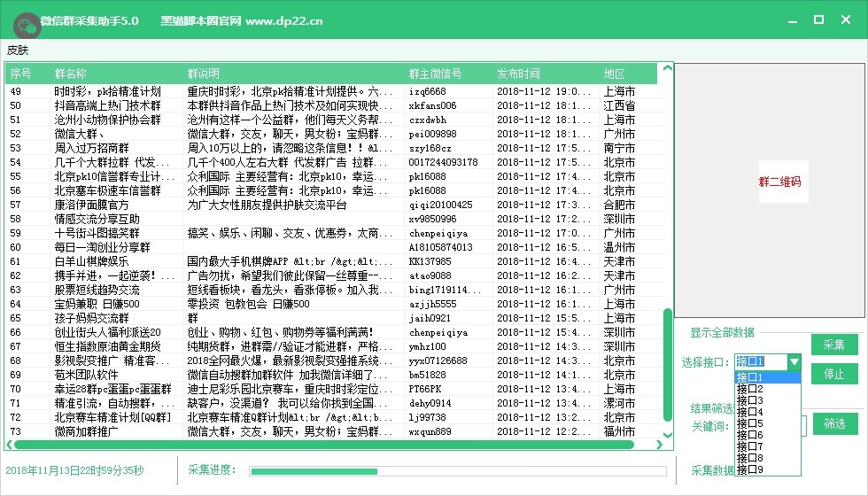Screen dimensions: 868x496
Task: Select 接口4 from the dropdown list
Action: [768, 412]
